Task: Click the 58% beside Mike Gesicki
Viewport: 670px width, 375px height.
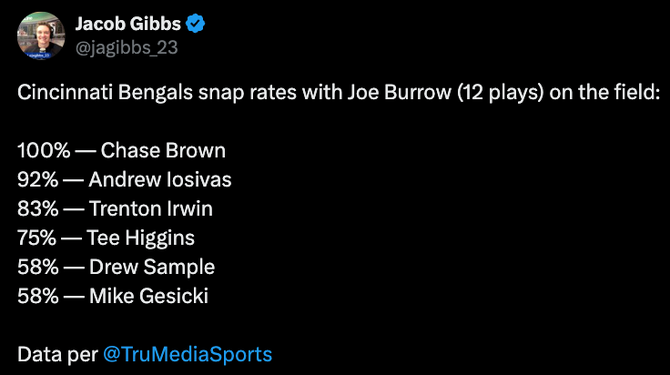Action: click(x=38, y=296)
